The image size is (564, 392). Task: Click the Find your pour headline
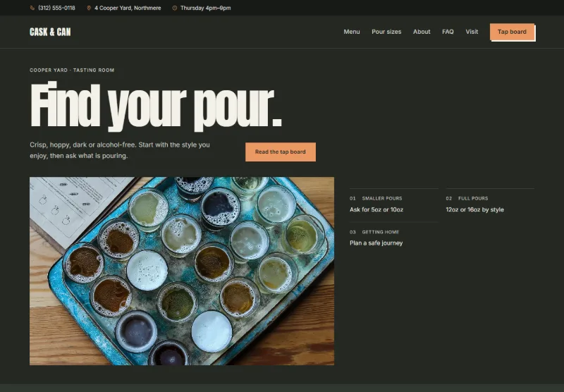[x=156, y=106]
